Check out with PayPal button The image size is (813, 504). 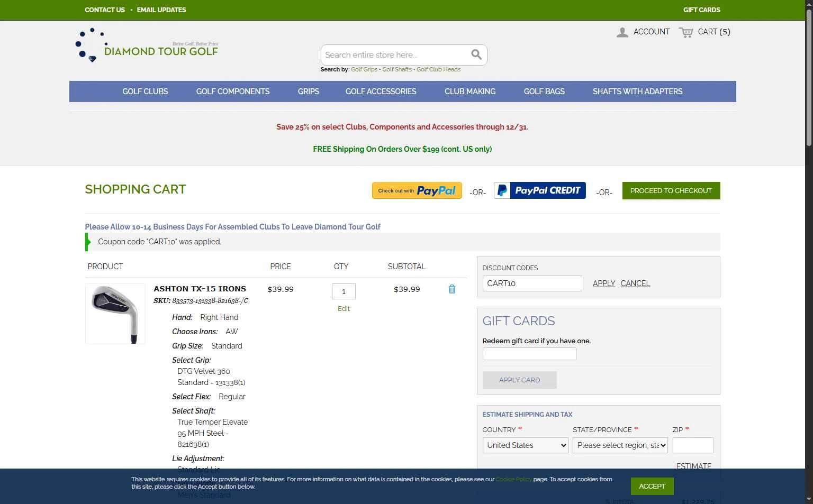click(x=417, y=190)
